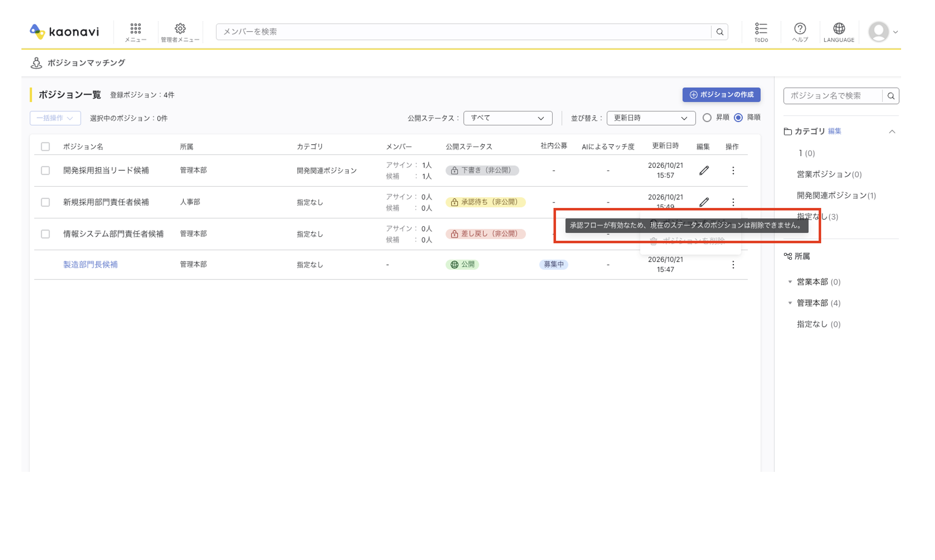
Task: Click the 公開 status badge
Action: coord(462,265)
